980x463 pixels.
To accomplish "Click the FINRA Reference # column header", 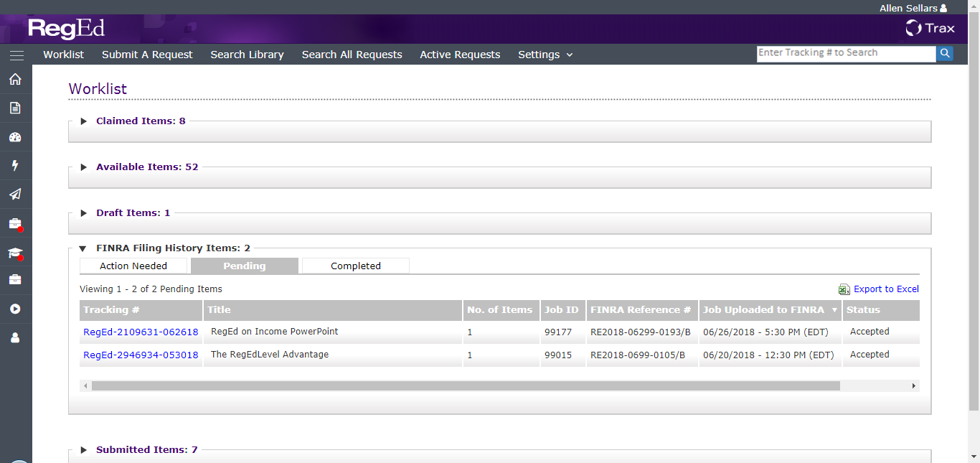I will click(x=642, y=310).
